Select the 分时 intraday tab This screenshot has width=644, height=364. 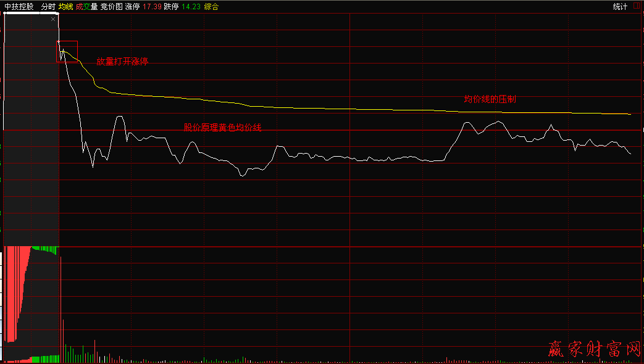pyautogui.click(x=48, y=7)
